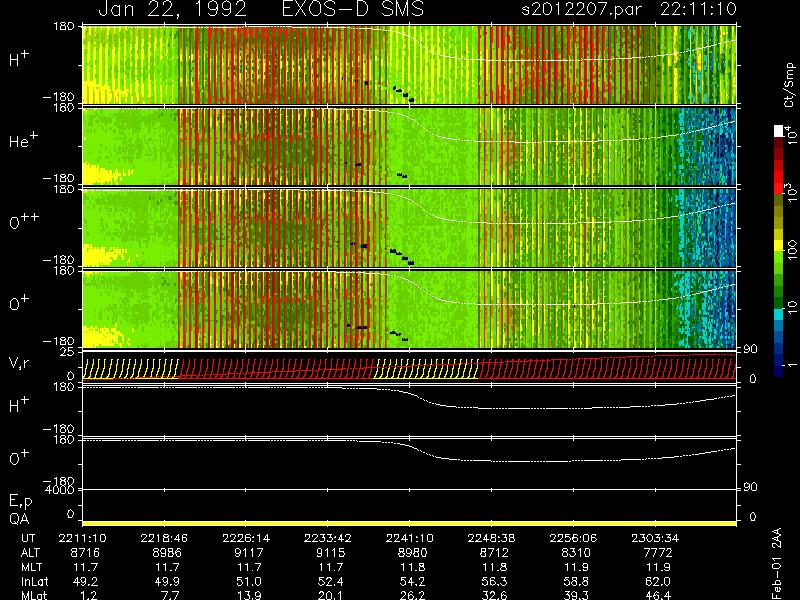
Task: Click the UT tick value "2303:34"
Action: [x=655, y=538]
